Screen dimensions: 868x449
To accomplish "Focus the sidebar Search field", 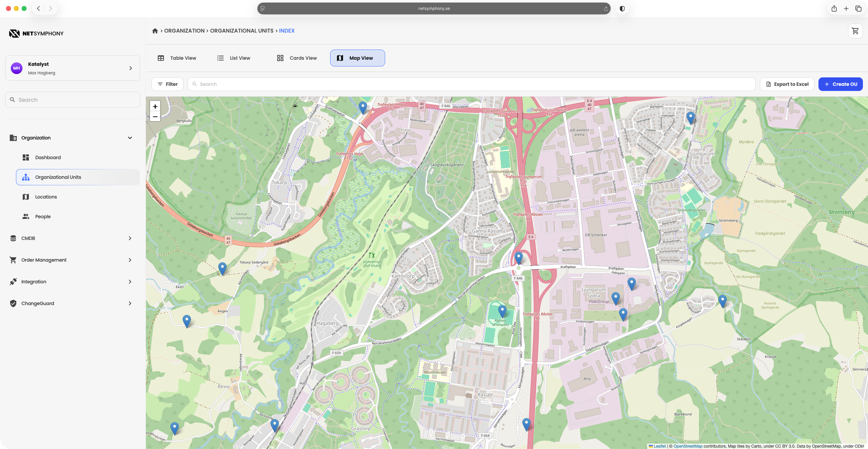I will point(72,100).
